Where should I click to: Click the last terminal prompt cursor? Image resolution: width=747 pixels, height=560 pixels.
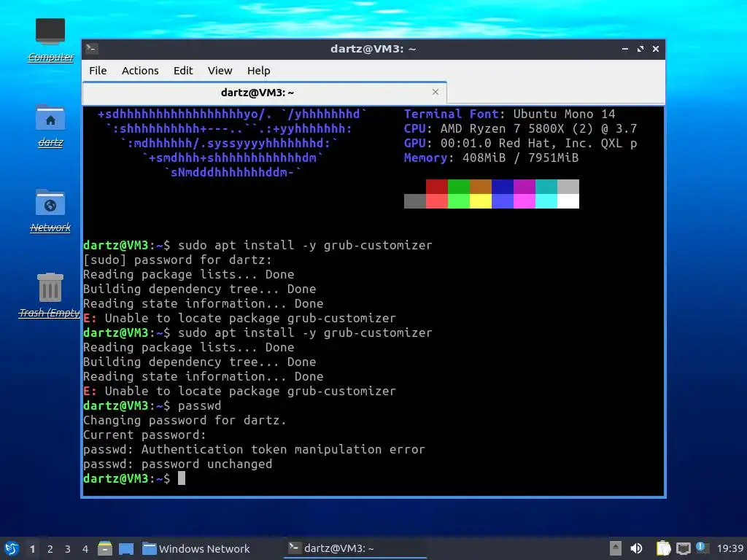tap(182, 478)
